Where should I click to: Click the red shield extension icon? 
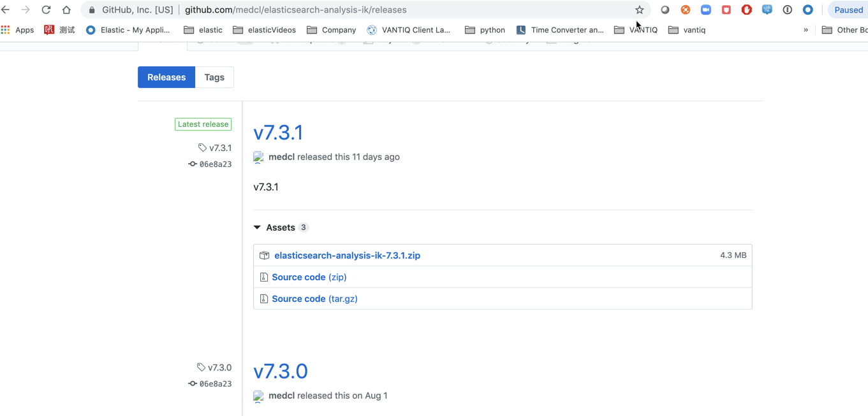726,10
